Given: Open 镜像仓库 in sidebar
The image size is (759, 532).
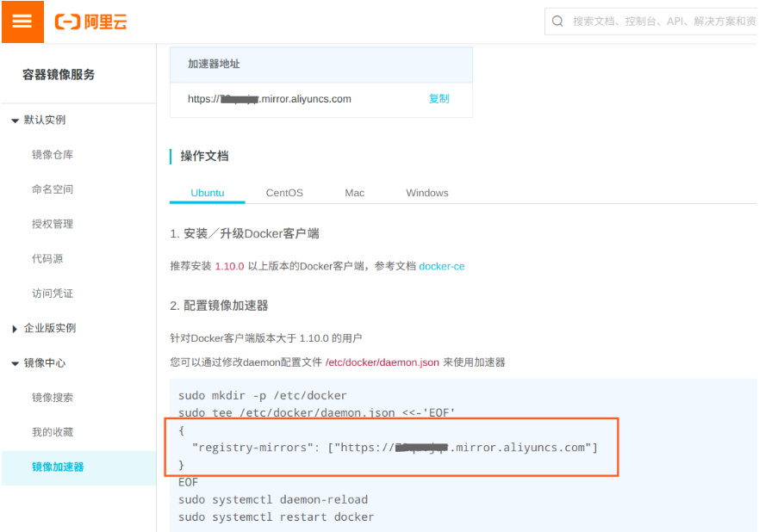Looking at the screenshot, I should (x=53, y=155).
